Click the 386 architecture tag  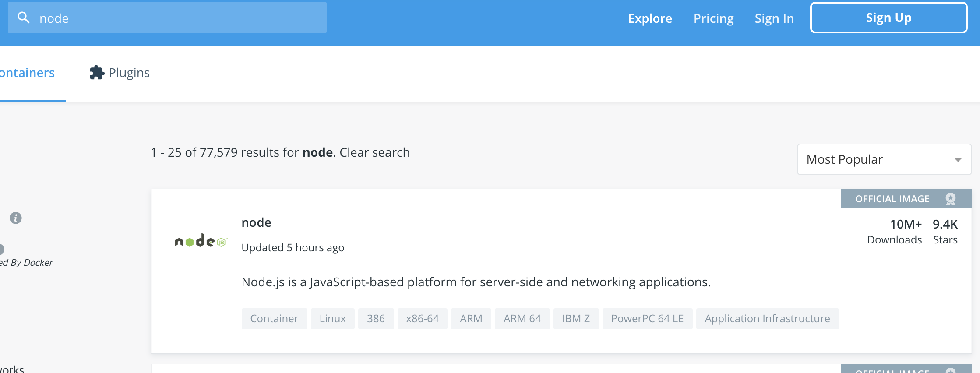pyautogui.click(x=376, y=319)
